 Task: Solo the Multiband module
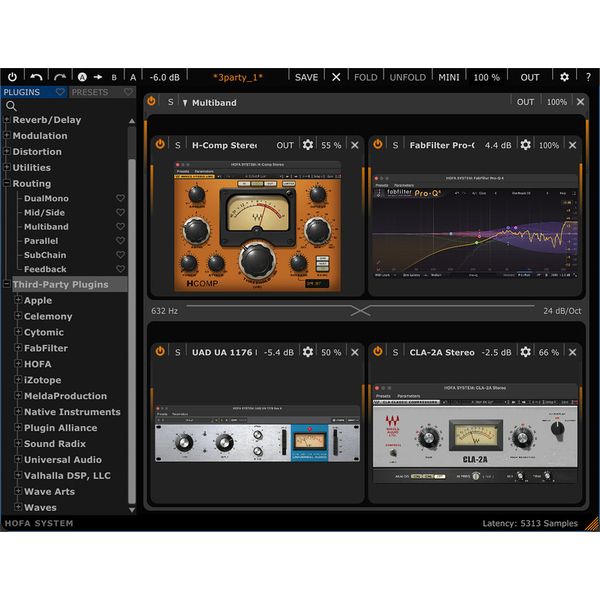tap(170, 102)
